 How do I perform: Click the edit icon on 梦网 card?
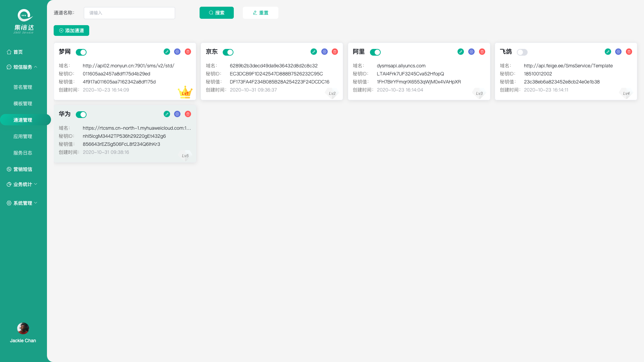tap(167, 52)
